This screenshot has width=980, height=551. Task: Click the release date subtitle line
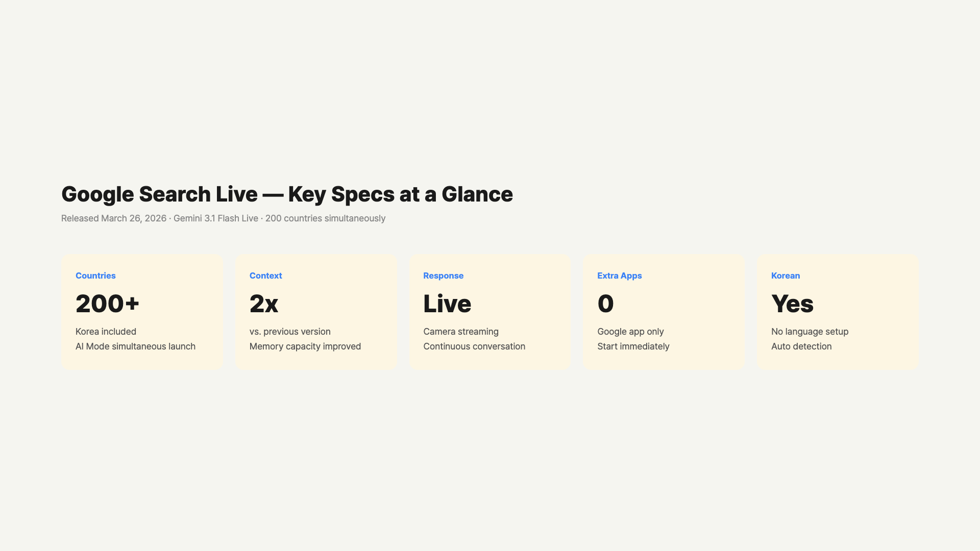click(x=223, y=218)
